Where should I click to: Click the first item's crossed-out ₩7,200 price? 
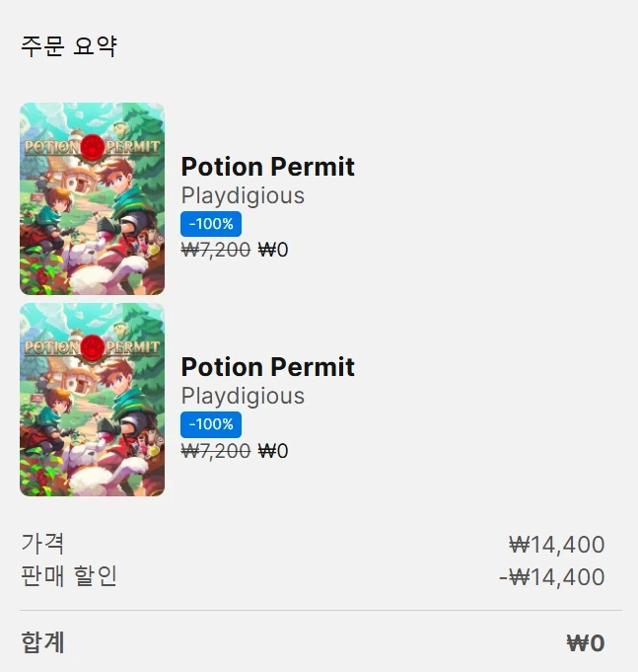tap(216, 251)
